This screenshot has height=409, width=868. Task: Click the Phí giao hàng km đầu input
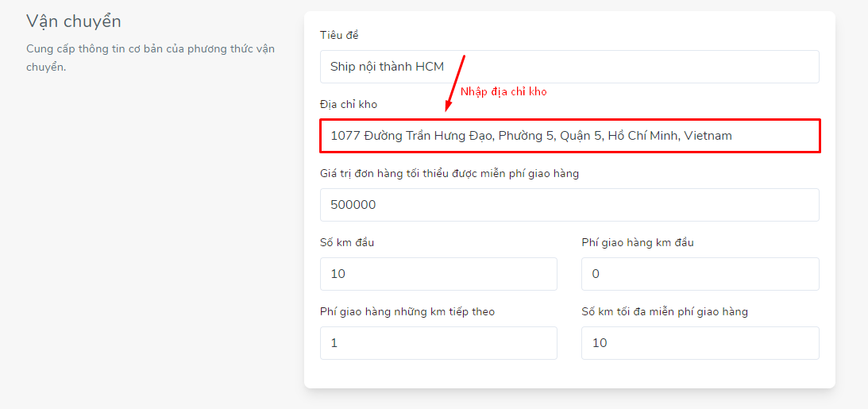pos(700,274)
